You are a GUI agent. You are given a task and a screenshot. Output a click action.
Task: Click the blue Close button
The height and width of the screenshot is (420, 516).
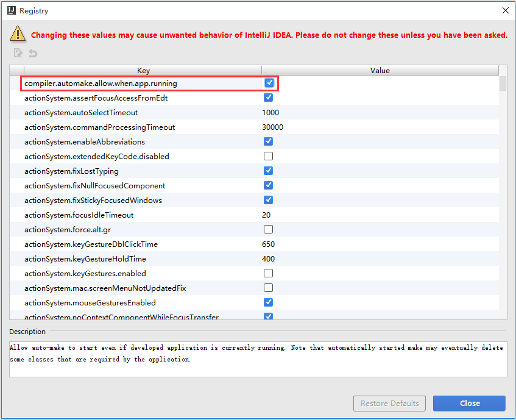point(469,403)
